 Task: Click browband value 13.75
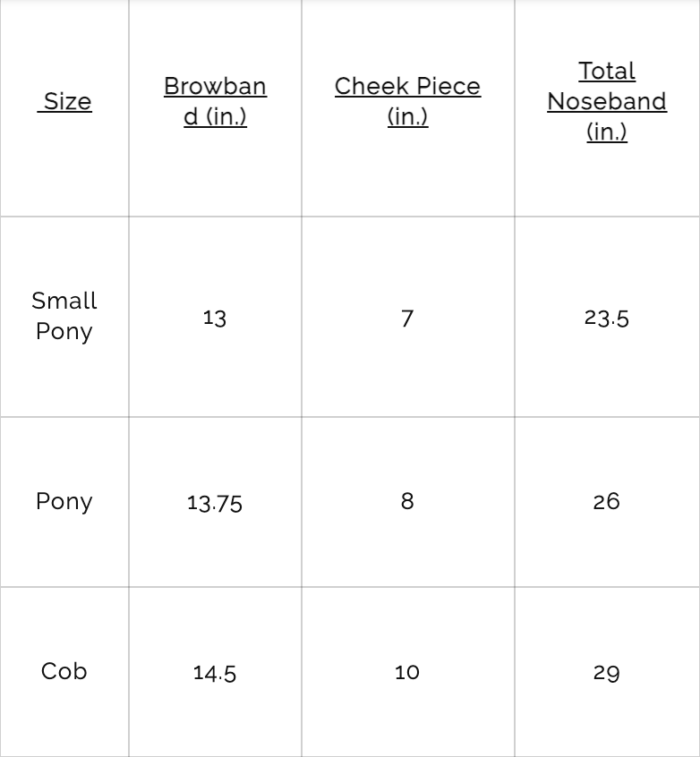click(215, 502)
